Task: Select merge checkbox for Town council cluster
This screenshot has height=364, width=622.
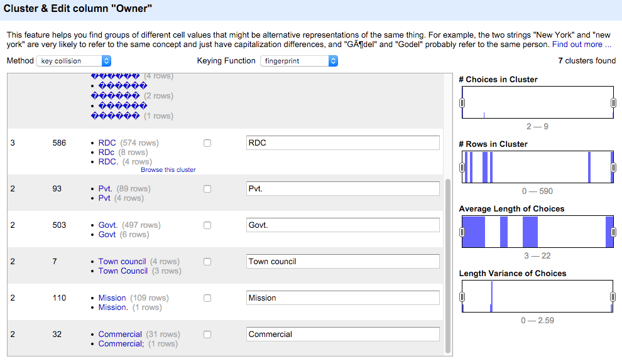Action: click(x=207, y=262)
